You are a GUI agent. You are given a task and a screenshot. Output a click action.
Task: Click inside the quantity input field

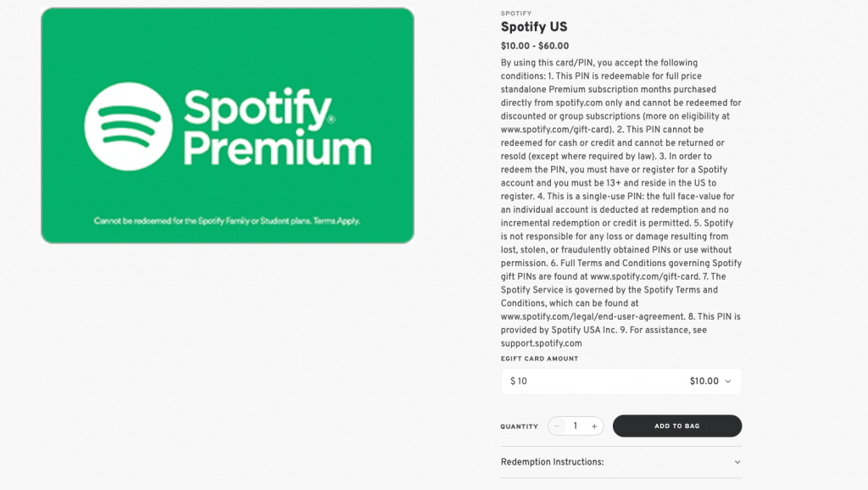click(x=575, y=426)
